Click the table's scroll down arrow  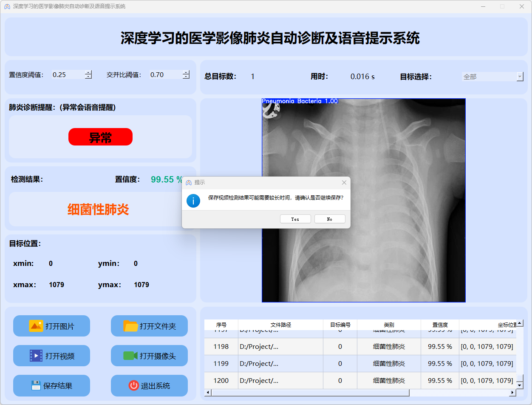tap(519, 385)
